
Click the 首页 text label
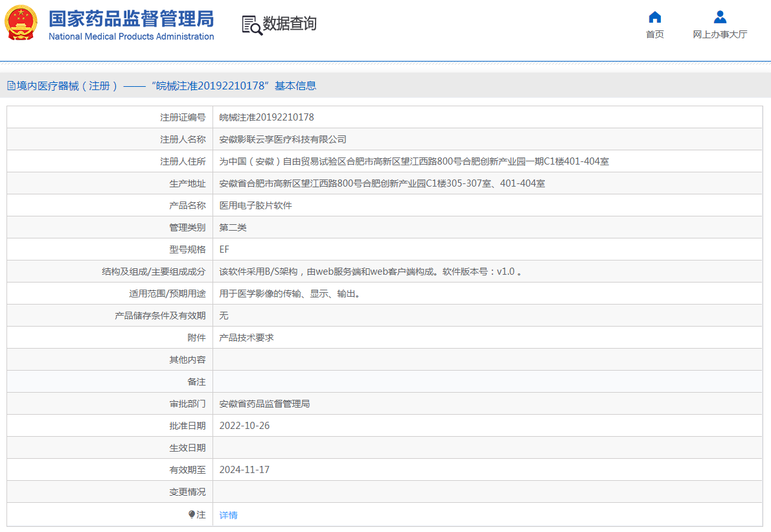coord(654,34)
